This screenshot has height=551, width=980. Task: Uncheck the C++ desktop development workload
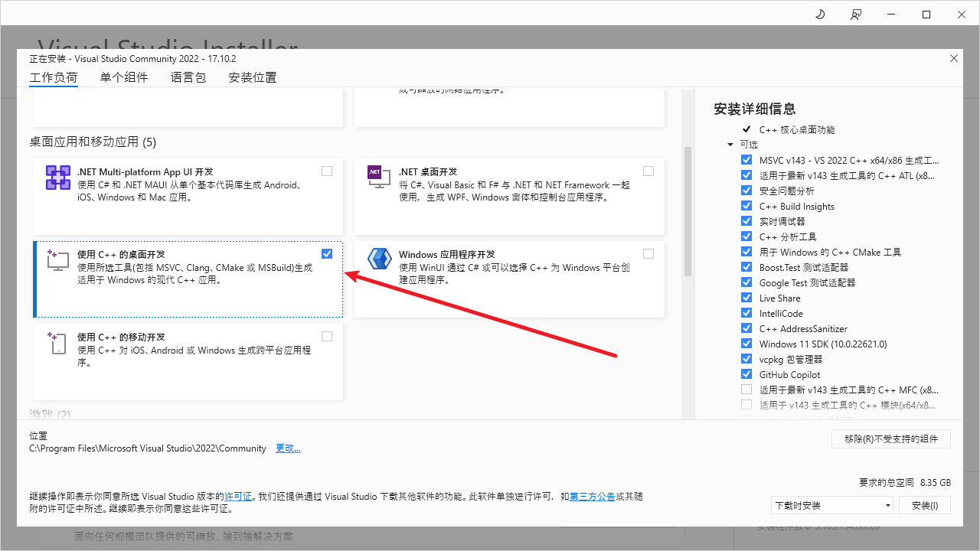327,253
